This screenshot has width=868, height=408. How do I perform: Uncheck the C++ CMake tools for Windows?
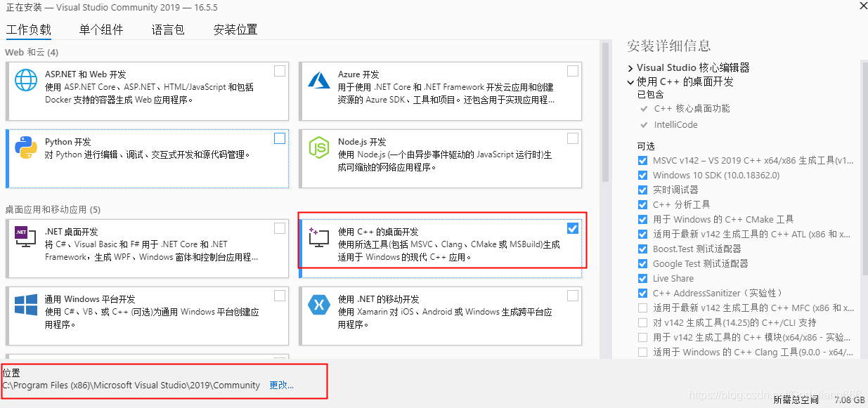(x=642, y=219)
